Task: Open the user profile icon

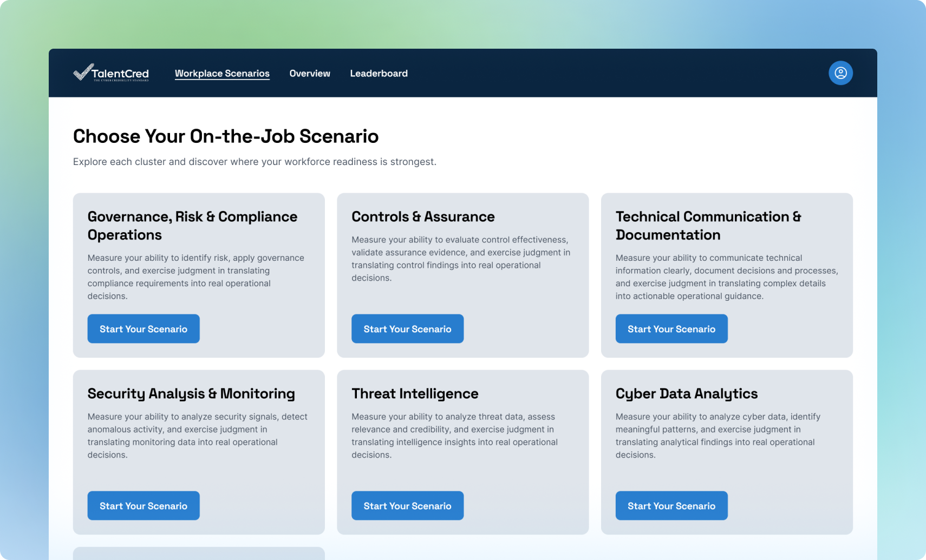Action: [840, 73]
